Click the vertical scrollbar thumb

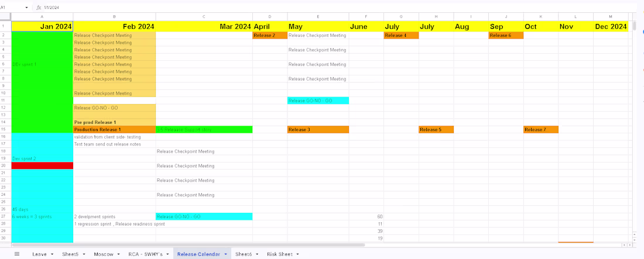635,26
